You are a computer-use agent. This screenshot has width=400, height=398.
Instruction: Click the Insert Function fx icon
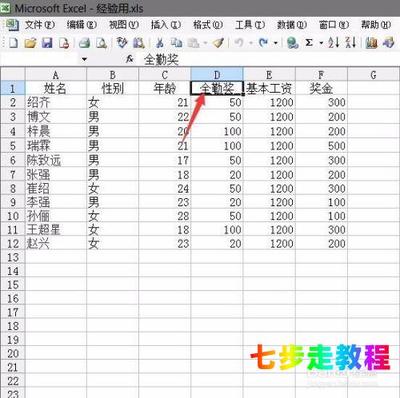point(129,59)
